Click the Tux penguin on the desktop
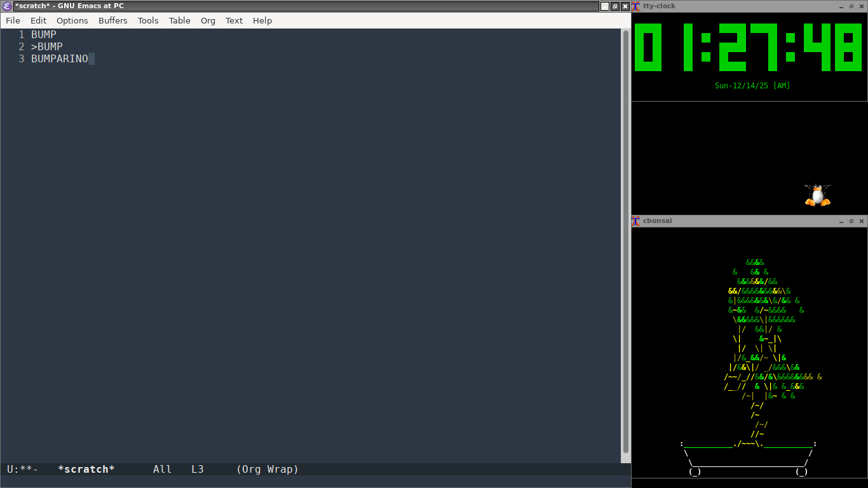This screenshot has width=868, height=488. 818,195
